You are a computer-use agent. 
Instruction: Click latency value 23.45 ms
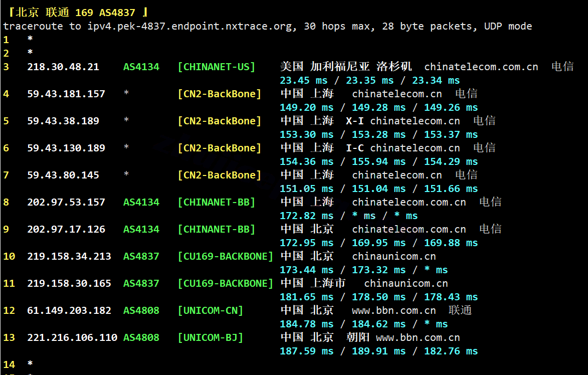(x=304, y=80)
